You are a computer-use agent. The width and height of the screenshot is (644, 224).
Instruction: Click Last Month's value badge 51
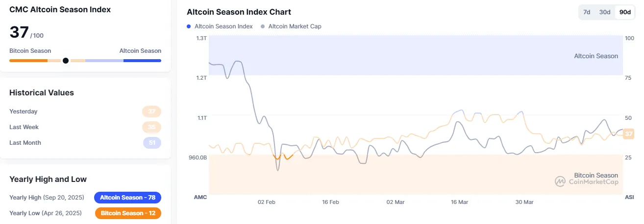click(152, 143)
